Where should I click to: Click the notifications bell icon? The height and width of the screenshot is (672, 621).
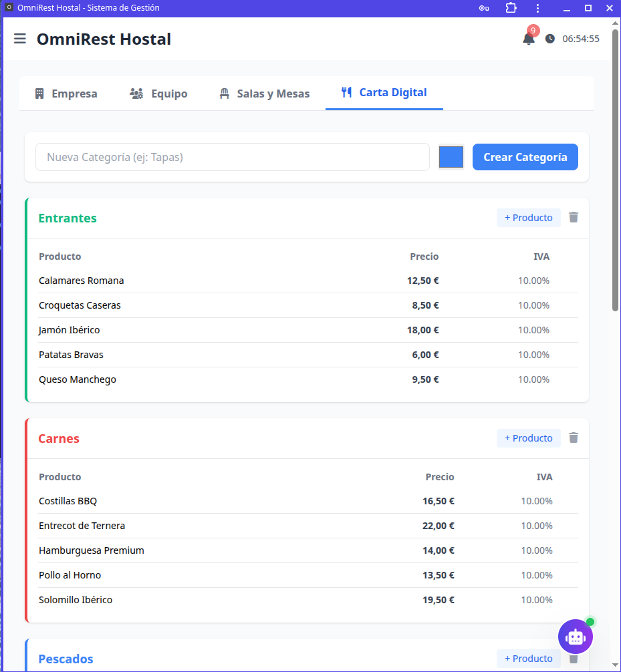click(x=528, y=39)
